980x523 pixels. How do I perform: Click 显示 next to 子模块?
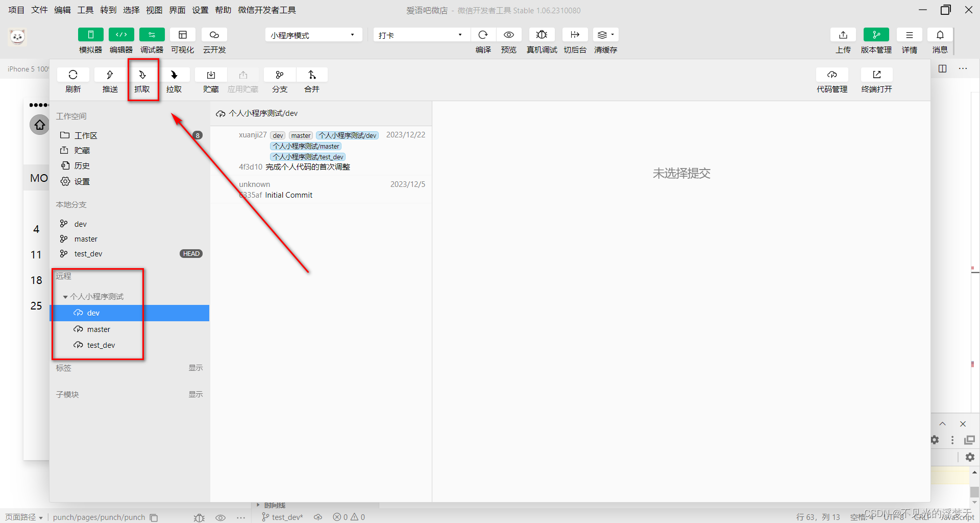[x=195, y=394]
